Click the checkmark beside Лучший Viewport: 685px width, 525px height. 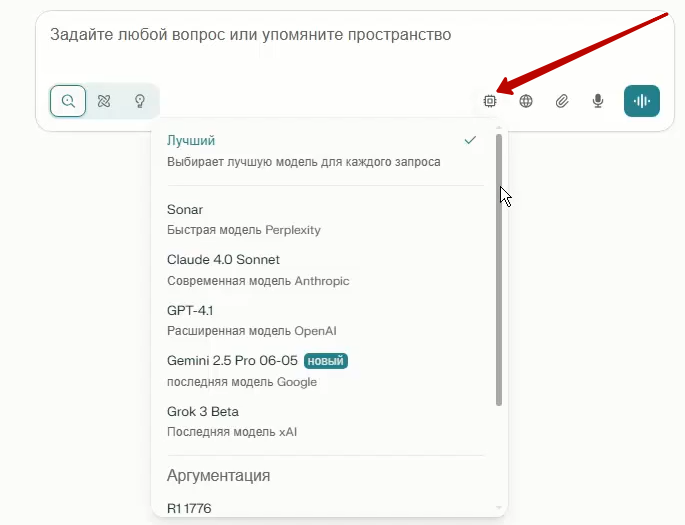point(470,140)
